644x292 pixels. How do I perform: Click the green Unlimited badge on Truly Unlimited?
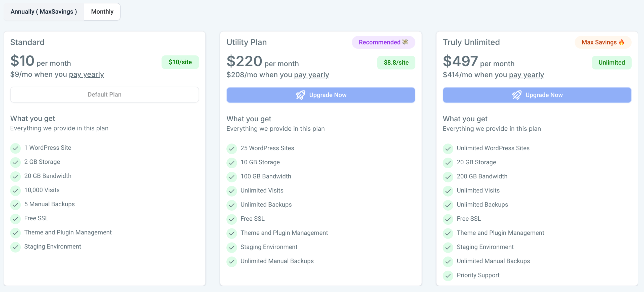pyautogui.click(x=612, y=62)
